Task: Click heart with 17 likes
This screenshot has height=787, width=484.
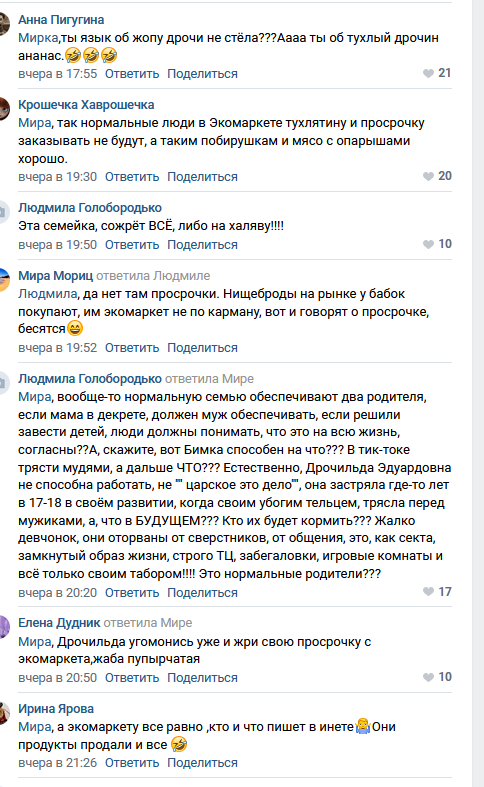Action: coord(428,592)
